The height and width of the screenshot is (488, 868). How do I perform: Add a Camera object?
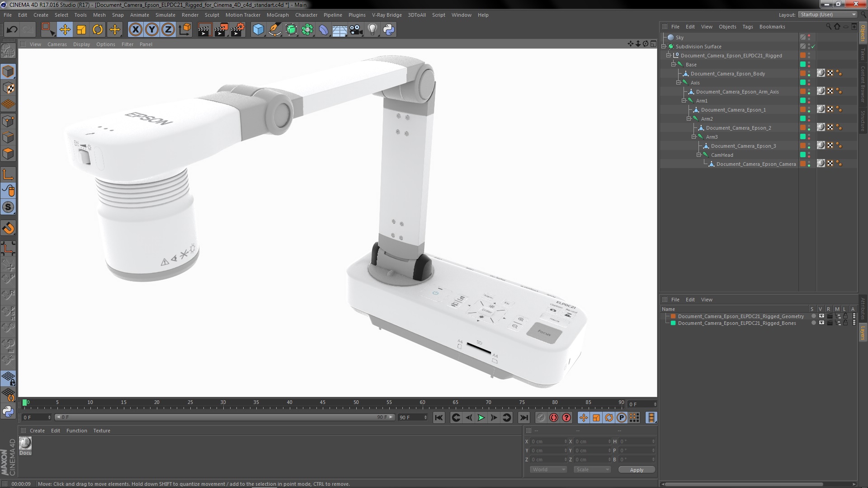click(356, 30)
